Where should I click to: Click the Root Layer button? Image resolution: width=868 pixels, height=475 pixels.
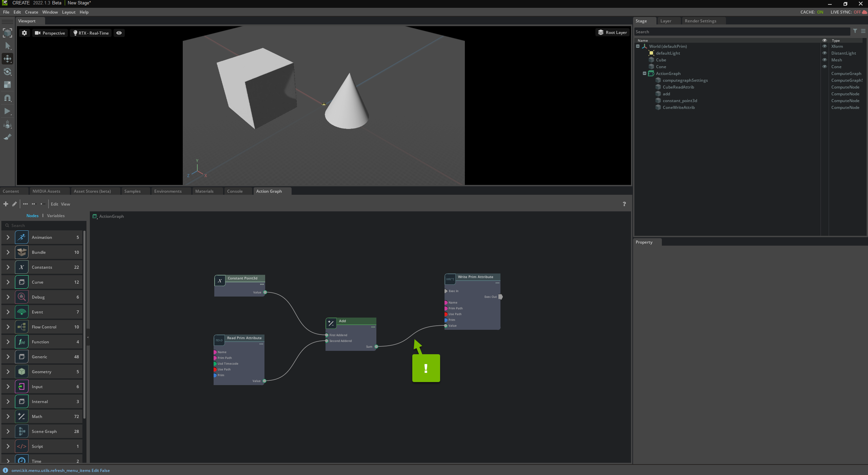coord(612,32)
